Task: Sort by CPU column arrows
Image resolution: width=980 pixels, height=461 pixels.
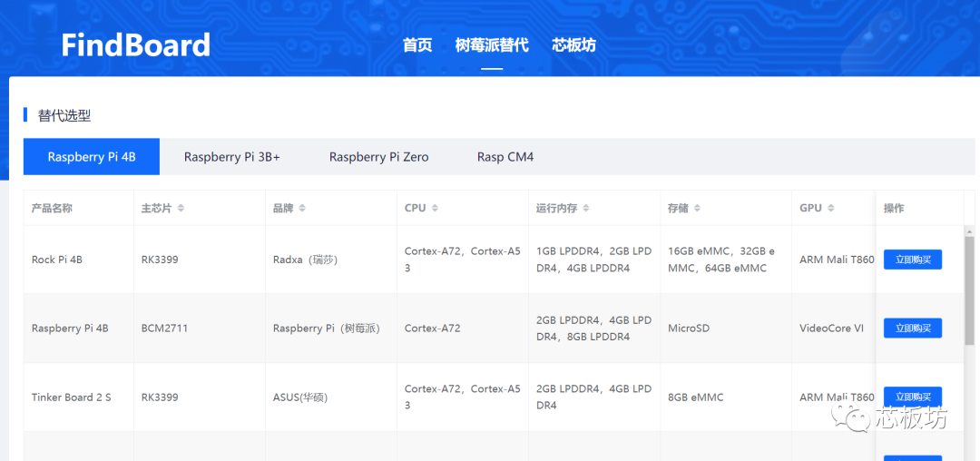Action: coord(435,209)
